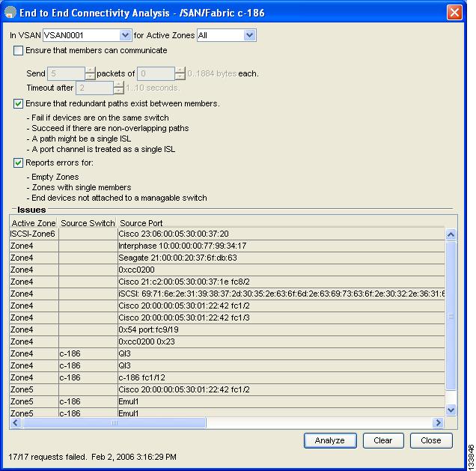Select Cisco 23:06:00:05:30:00:37:20 port cell
Screen dimensions: 476x471
[x=281, y=234]
